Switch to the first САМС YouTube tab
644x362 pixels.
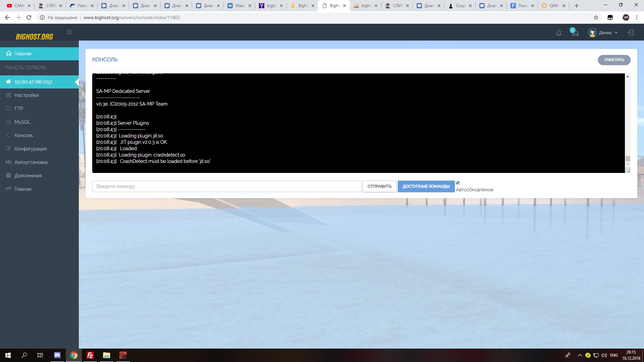click(19, 6)
